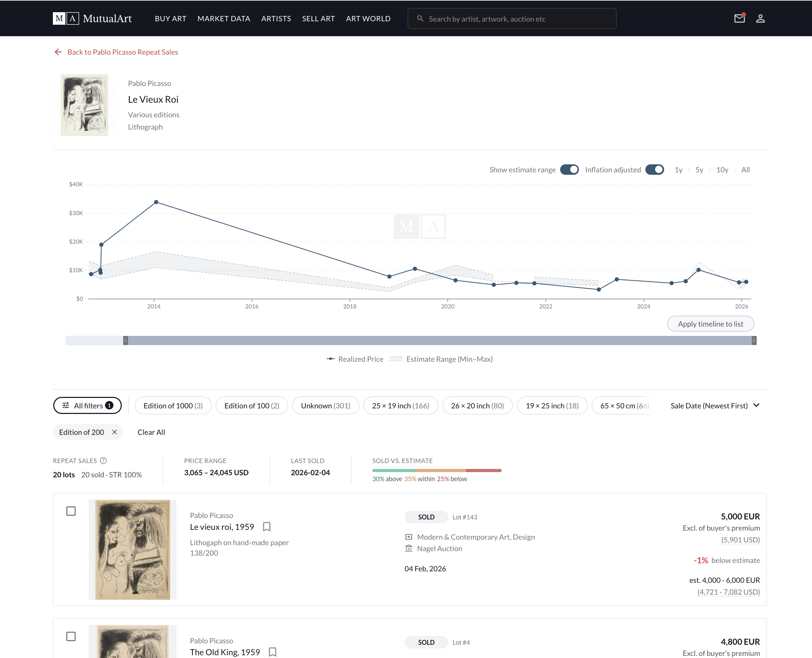Click the auction house icon beside Nagel Auction
812x658 pixels.
point(409,548)
